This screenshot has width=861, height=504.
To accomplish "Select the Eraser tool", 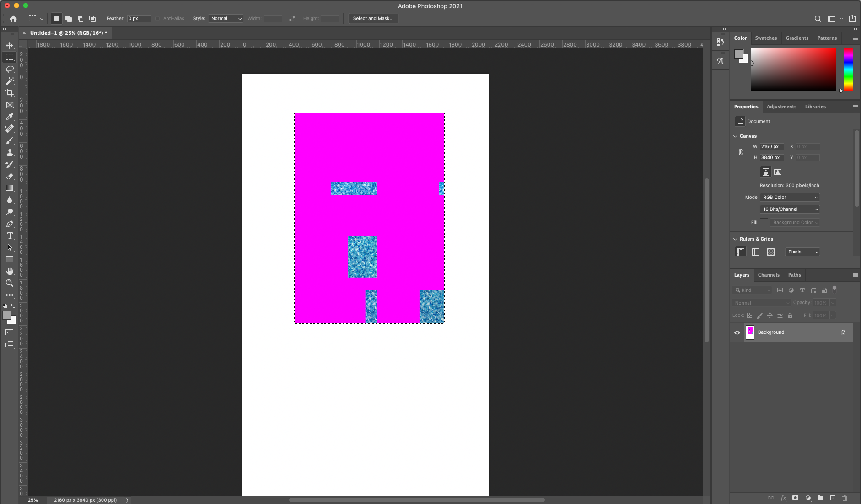I will (x=10, y=176).
